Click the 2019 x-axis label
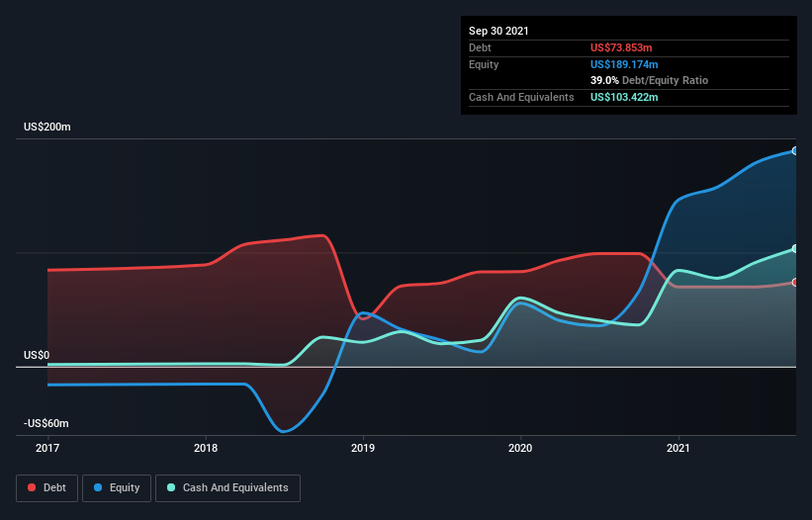Screen dimensions: 812x520 point(363,448)
